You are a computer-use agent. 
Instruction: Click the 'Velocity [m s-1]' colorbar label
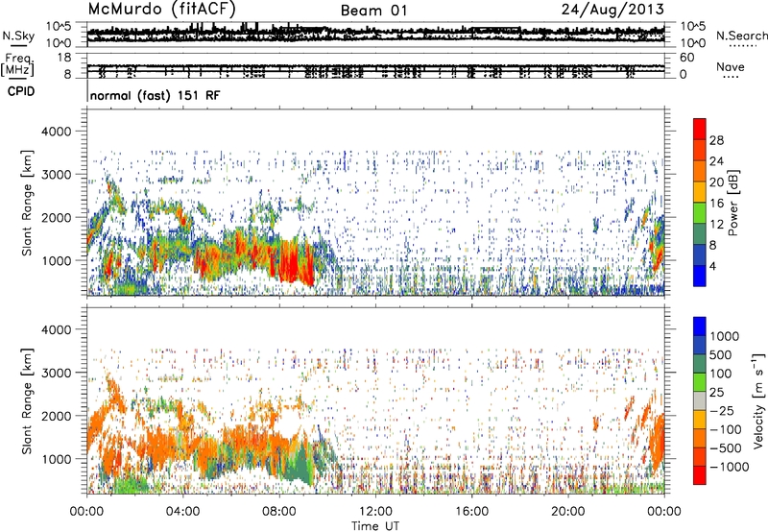758,399
